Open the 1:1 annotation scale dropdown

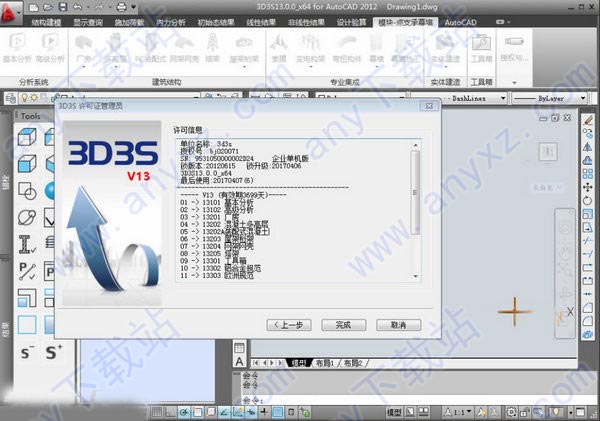click(458, 412)
